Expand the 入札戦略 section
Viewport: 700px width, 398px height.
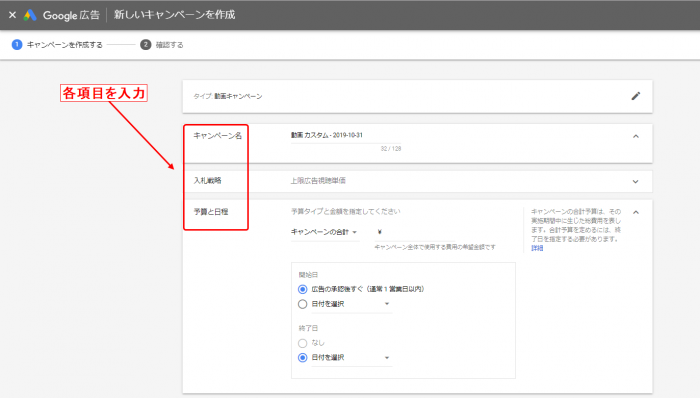tap(635, 182)
